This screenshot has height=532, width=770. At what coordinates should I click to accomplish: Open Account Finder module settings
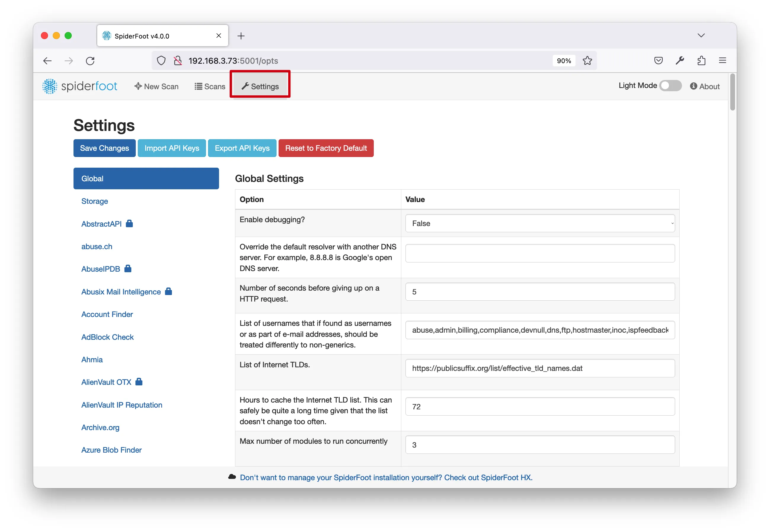107,314
